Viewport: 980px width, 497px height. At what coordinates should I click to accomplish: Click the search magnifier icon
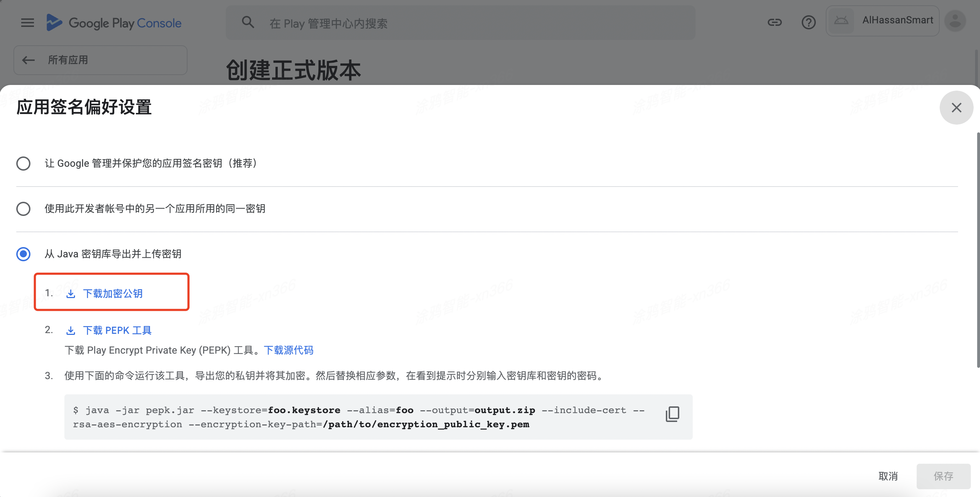[x=248, y=22]
